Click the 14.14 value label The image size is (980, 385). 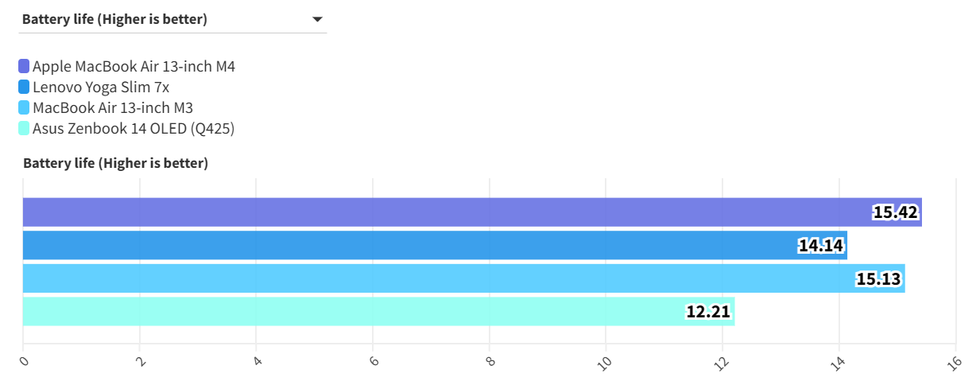pyautogui.click(x=821, y=246)
